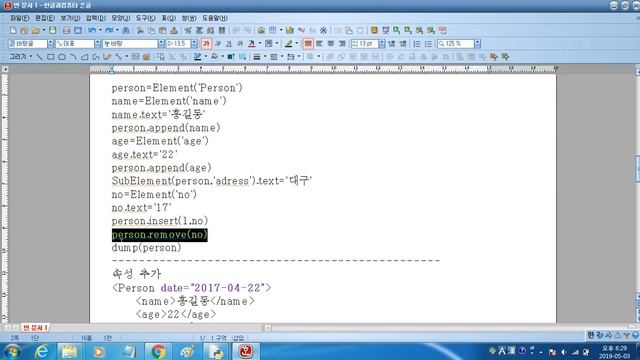Open the 도구(K) menu
The width and height of the screenshot is (640, 360).
146,18
